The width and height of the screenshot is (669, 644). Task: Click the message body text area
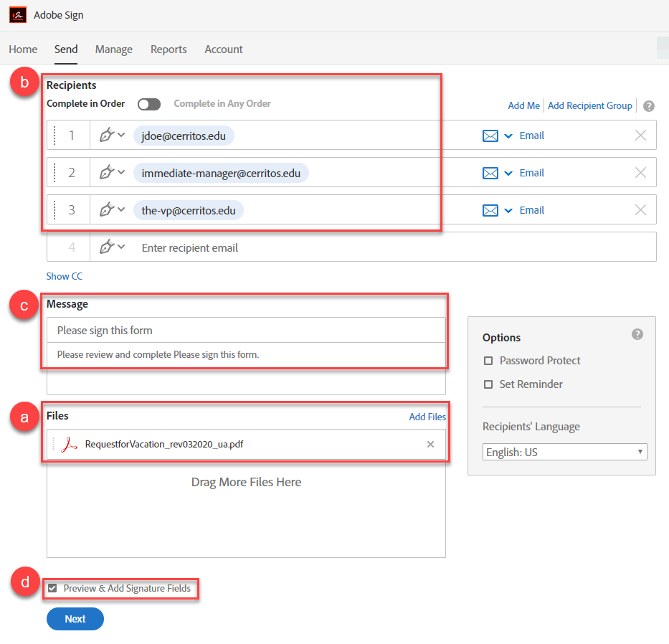(246, 369)
